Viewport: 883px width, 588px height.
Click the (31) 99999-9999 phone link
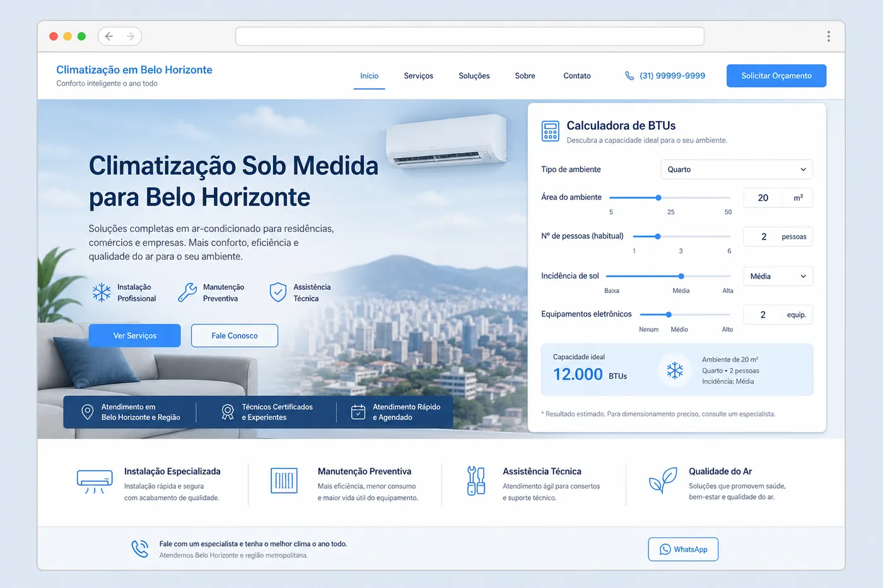pos(672,76)
